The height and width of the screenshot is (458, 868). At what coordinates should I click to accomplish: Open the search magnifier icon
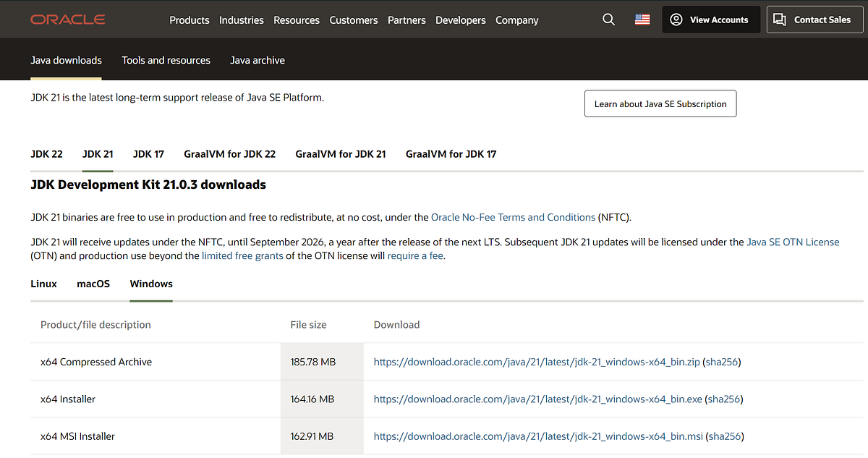tap(609, 20)
